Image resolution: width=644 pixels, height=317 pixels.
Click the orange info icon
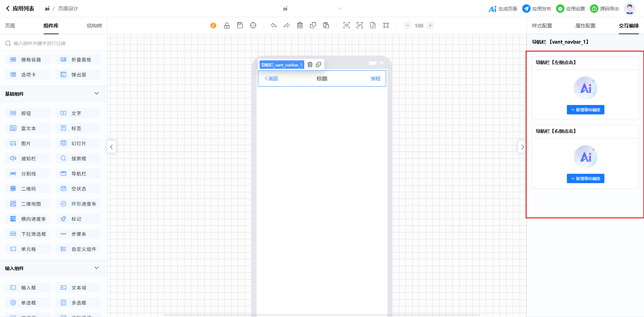pos(213,25)
